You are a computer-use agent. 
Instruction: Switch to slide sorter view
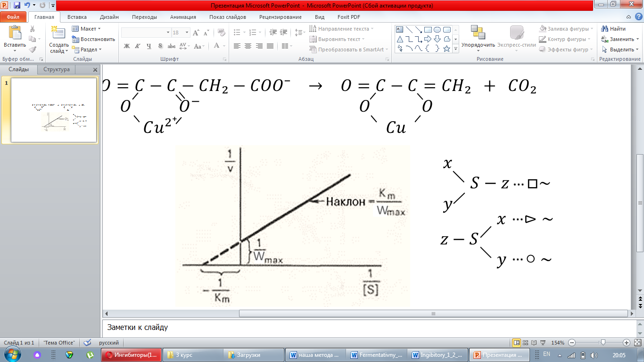pos(525,343)
